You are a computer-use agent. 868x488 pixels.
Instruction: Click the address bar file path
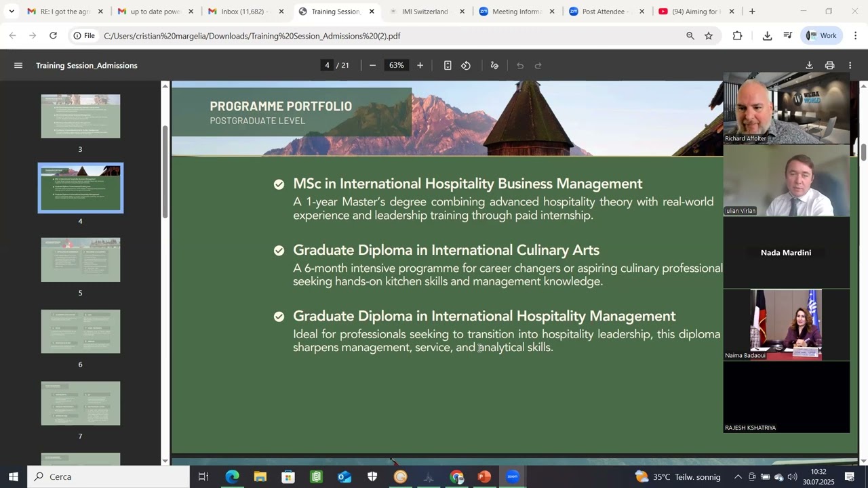coord(252,36)
